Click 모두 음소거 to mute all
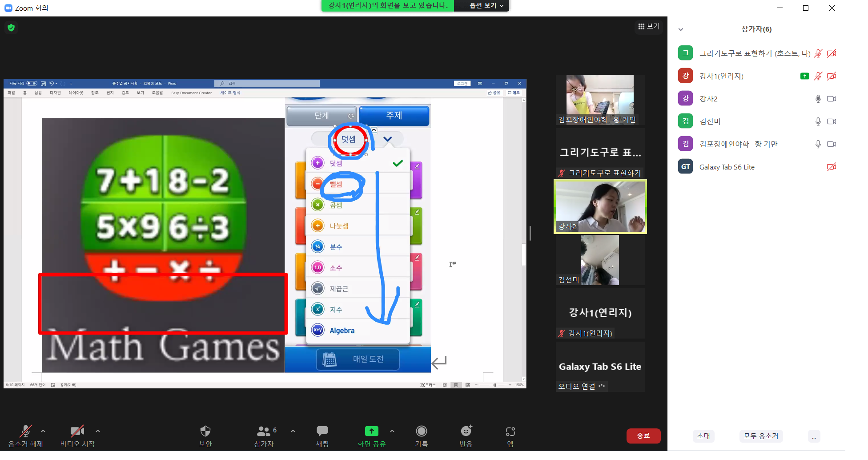 (x=761, y=436)
